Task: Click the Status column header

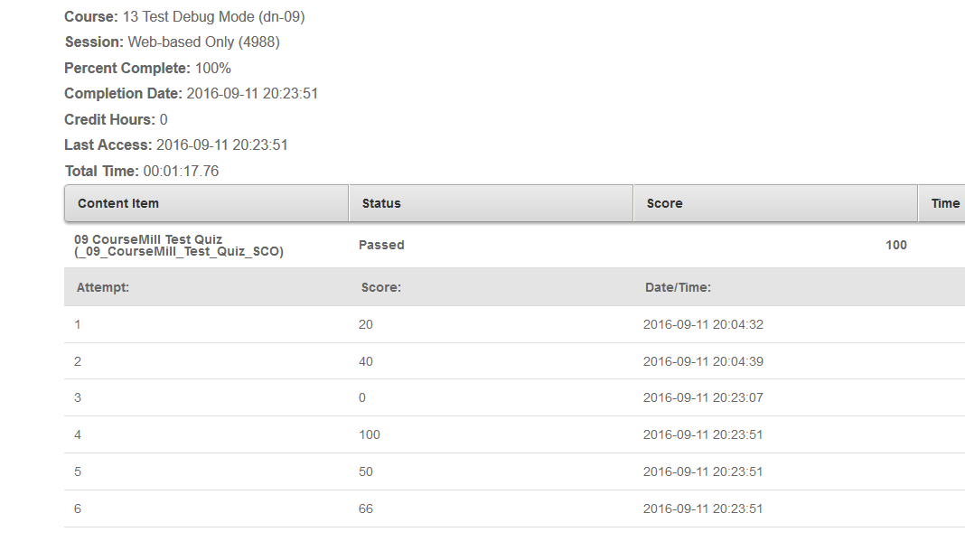Action: click(x=491, y=203)
